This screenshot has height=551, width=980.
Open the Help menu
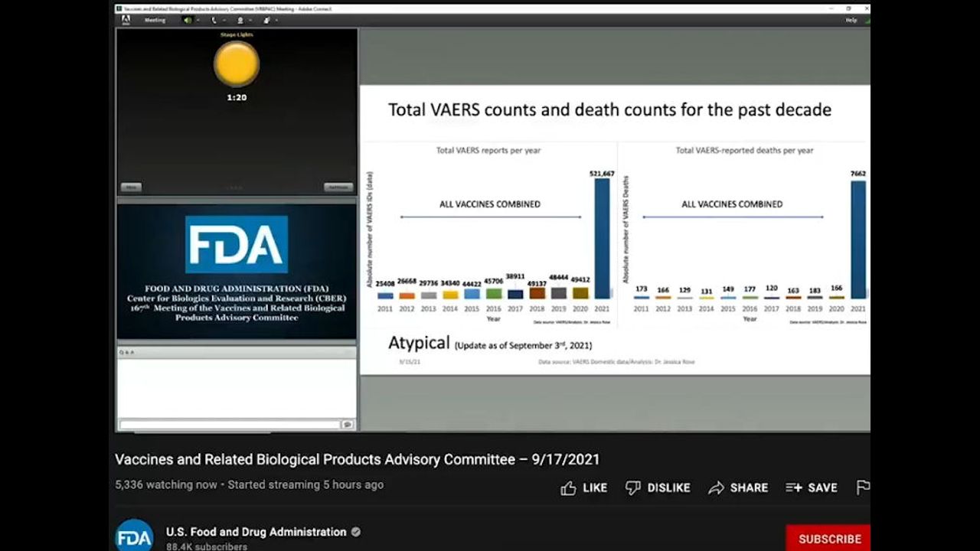851,20
